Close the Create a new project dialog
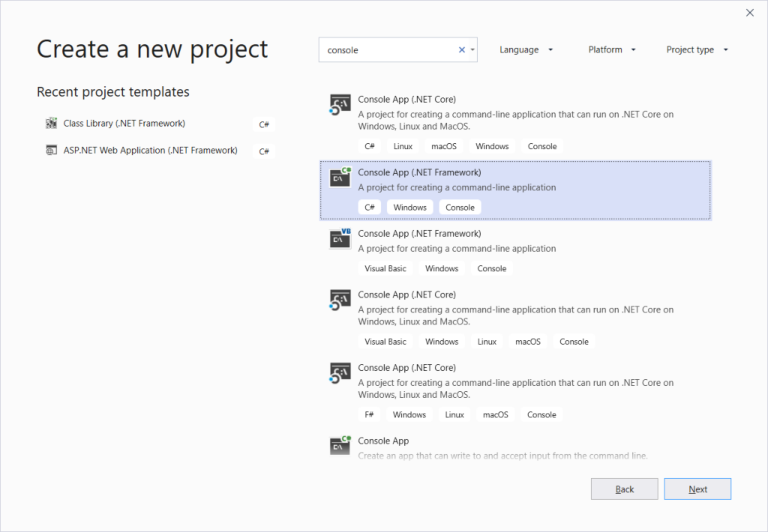This screenshot has height=532, width=768. [749, 13]
